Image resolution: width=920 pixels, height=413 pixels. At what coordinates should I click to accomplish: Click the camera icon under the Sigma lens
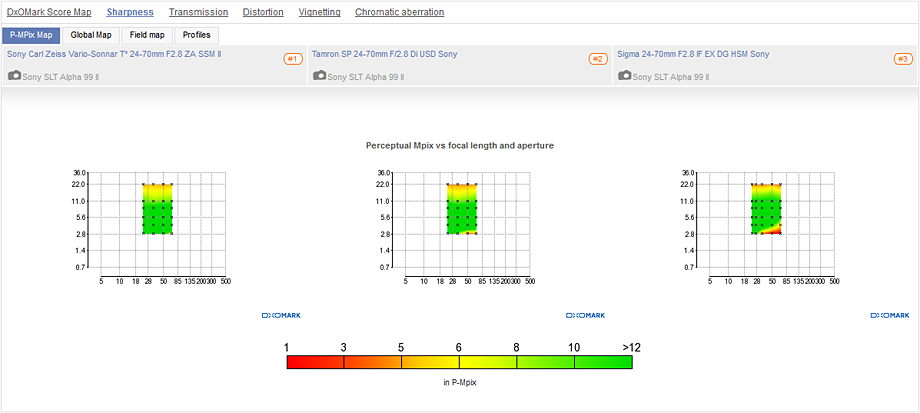pyautogui.click(x=625, y=76)
